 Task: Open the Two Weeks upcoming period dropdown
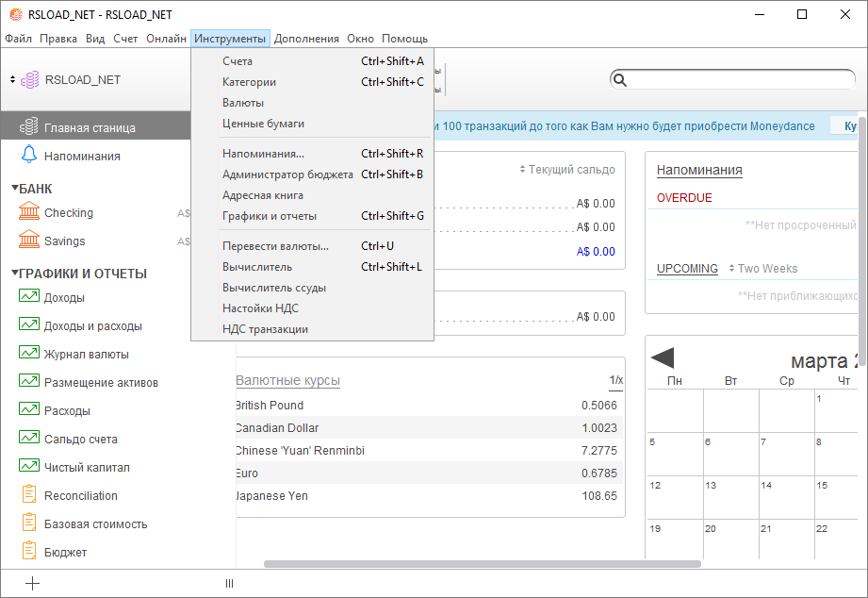click(x=763, y=269)
